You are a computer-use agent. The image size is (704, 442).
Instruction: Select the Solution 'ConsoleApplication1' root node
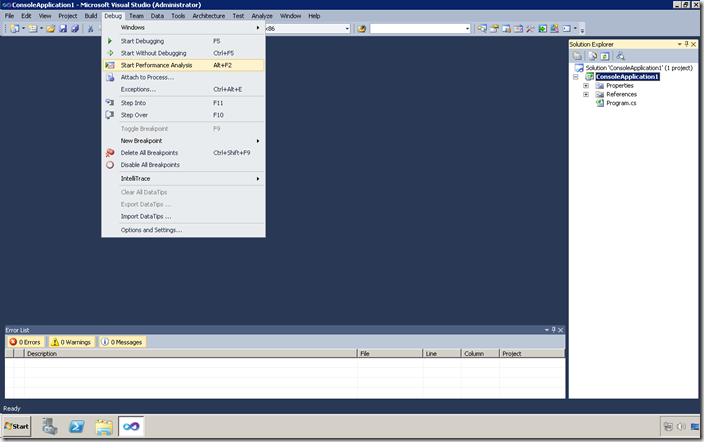point(639,68)
